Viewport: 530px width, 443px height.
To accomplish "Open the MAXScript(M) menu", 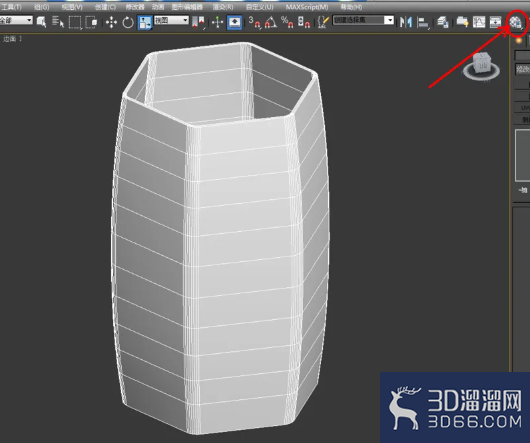I will [x=307, y=7].
